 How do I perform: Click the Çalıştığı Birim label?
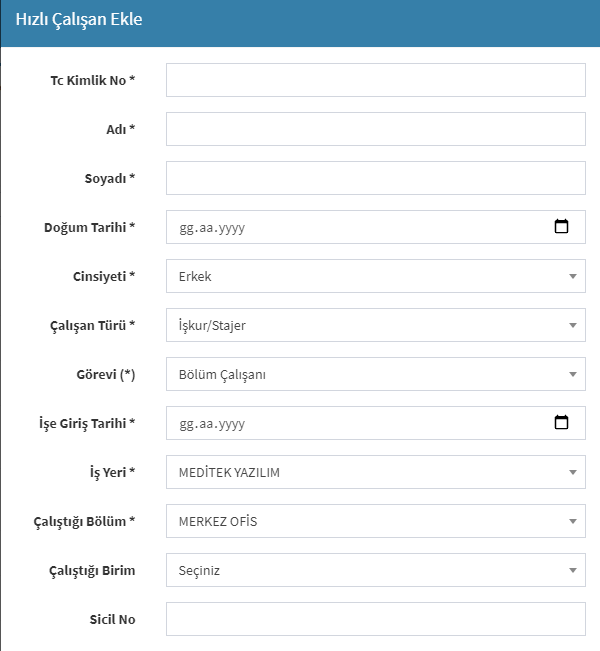92,570
